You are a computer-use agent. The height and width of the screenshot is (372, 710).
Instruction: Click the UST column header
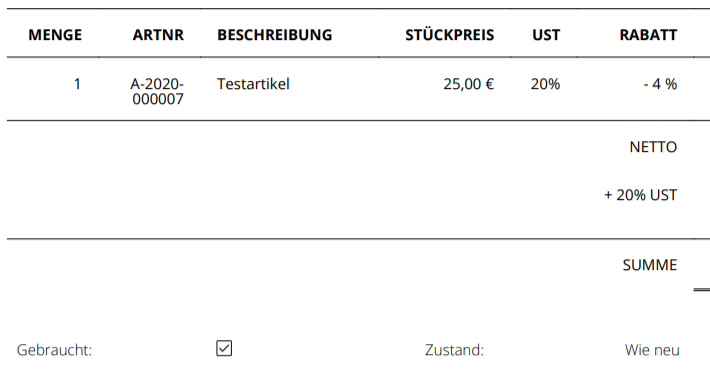546,35
